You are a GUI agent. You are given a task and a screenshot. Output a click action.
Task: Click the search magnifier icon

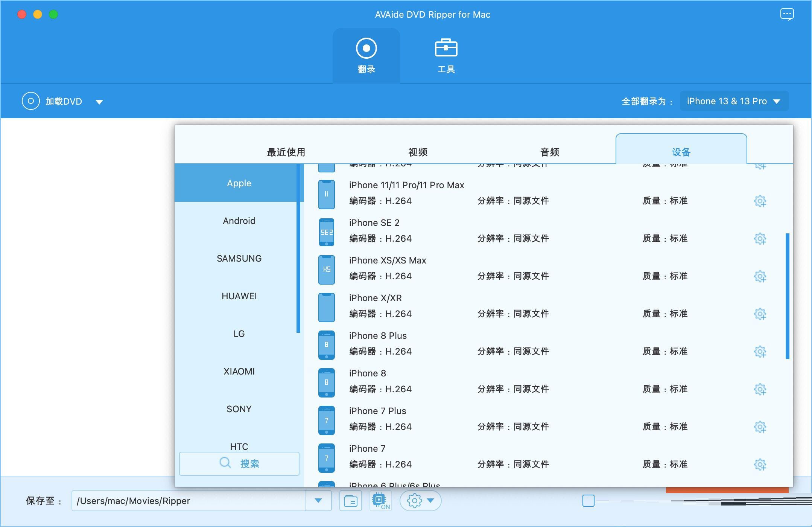[225, 463]
